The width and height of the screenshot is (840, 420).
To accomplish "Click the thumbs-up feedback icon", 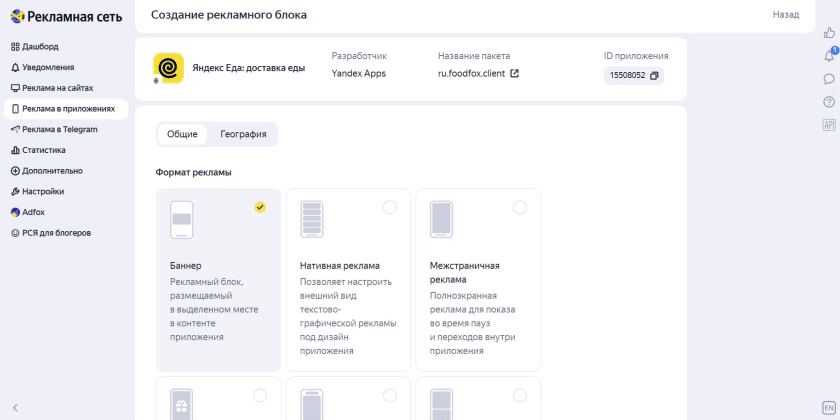I will tap(829, 33).
